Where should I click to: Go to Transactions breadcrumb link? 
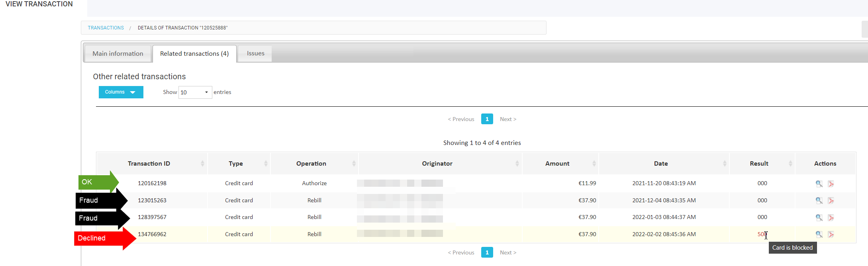(106, 28)
